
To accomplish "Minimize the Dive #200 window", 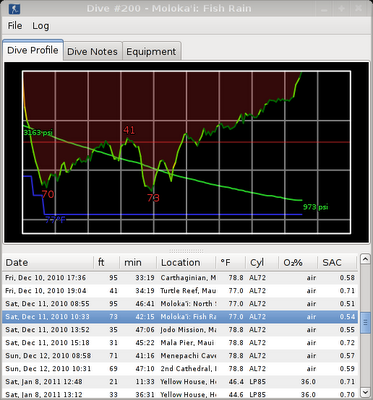I will pyautogui.click(x=324, y=9).
